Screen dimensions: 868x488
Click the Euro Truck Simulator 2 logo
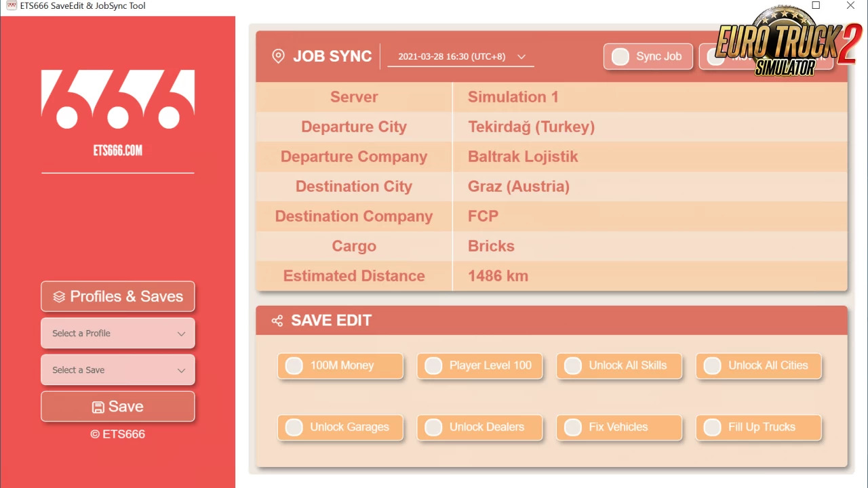[x=787, y=42]
